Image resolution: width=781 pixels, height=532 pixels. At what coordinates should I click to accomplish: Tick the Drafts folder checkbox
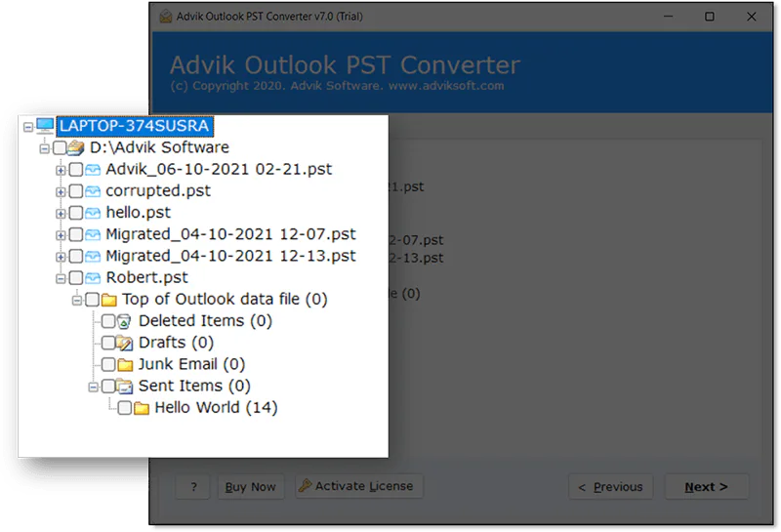click(108, 343)
